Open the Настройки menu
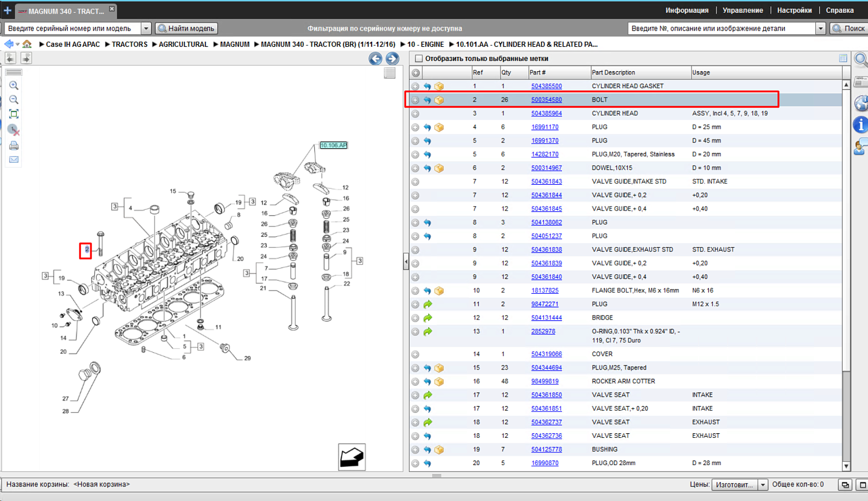 click(795, 10)
